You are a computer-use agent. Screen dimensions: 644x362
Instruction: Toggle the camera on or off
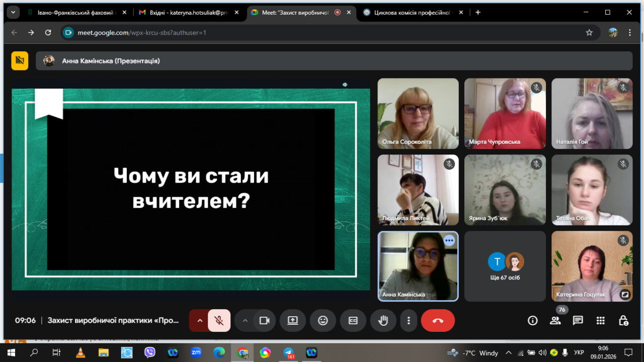pyautogui.click(x=264, y=321)
